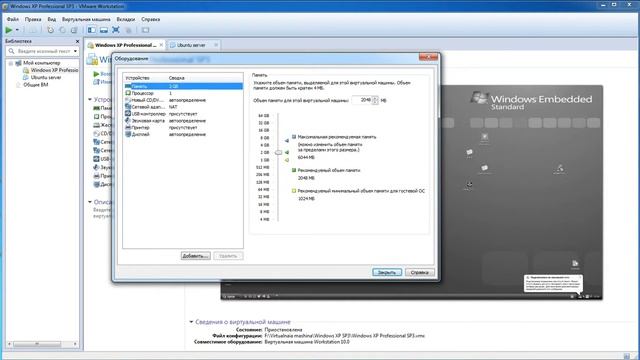Select the Процессор device row

[183, 93]
